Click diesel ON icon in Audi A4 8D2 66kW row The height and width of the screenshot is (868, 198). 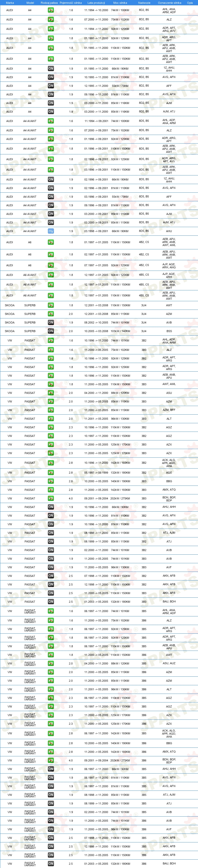(51, 68)
